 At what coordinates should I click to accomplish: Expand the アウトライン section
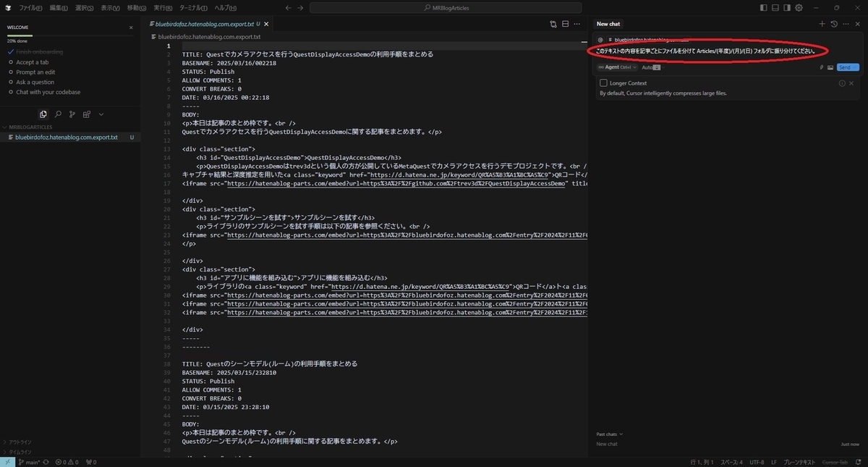click(x=20, y=442)
